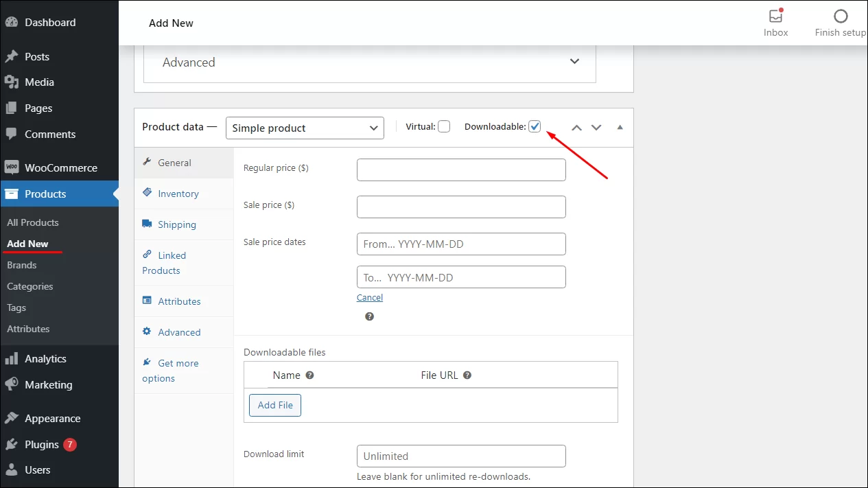Enable the Virtual product checkbox
The image size is (868, 488).
coord(444,126)
